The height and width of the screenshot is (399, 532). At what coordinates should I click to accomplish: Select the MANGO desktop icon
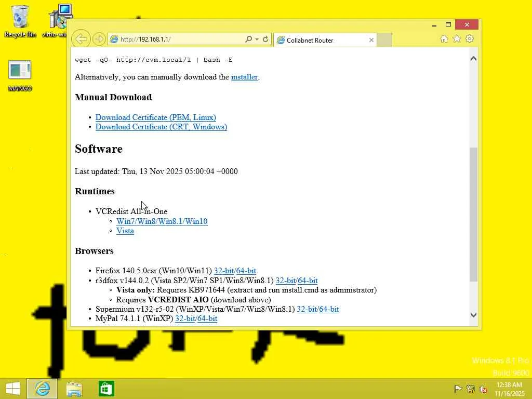pos(20,76)
